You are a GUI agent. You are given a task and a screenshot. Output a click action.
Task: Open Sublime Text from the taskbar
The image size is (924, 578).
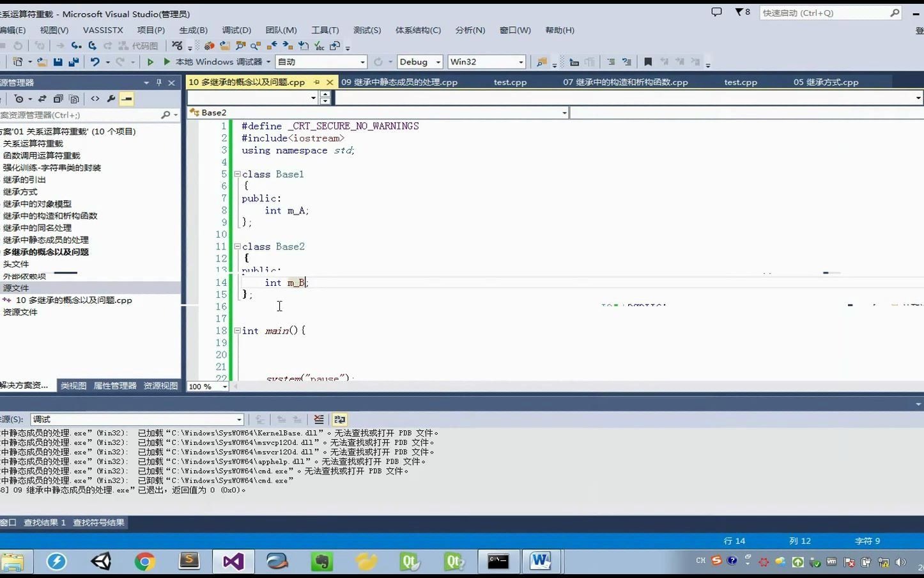click(189, 561)
